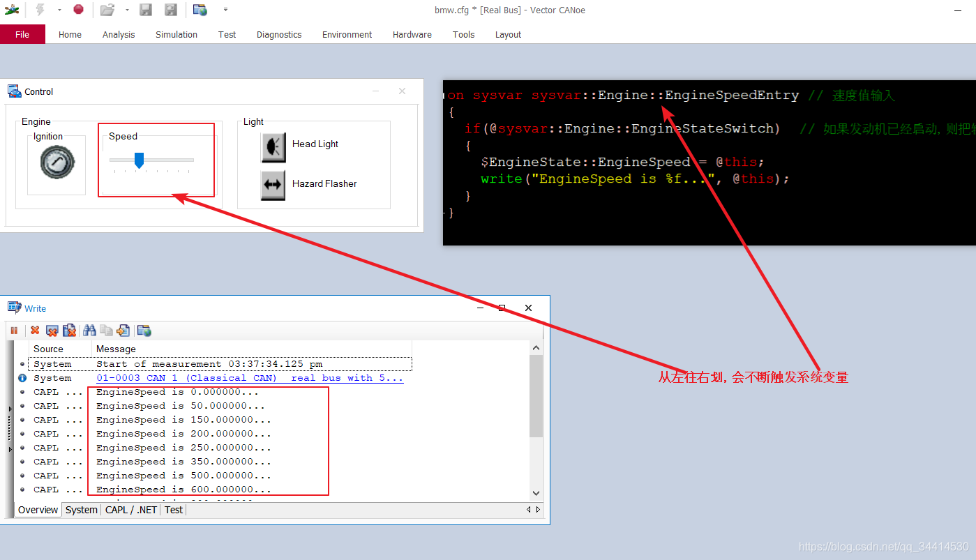Image resolution: width=976 pixels, height=560 pixels.
Task: Select the Overview tab in Write window
Action: click(38, 510)
